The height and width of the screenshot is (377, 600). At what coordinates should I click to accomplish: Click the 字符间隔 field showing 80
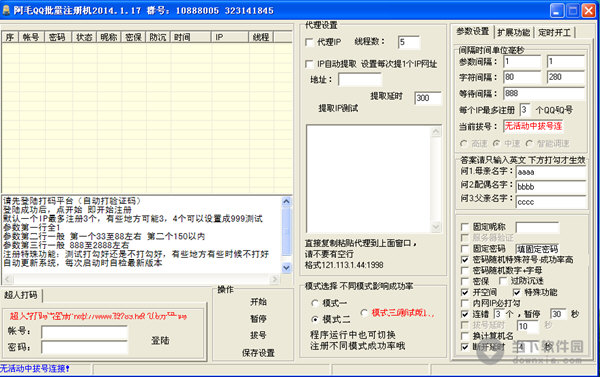point(522,77)
